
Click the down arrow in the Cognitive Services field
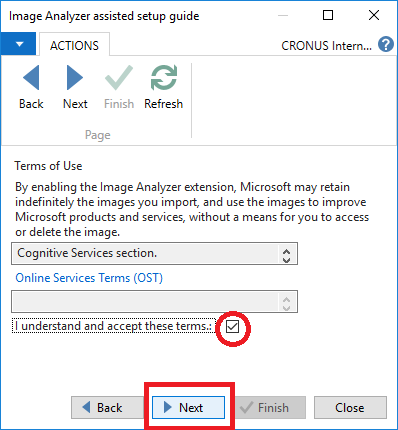coord(286,259)
